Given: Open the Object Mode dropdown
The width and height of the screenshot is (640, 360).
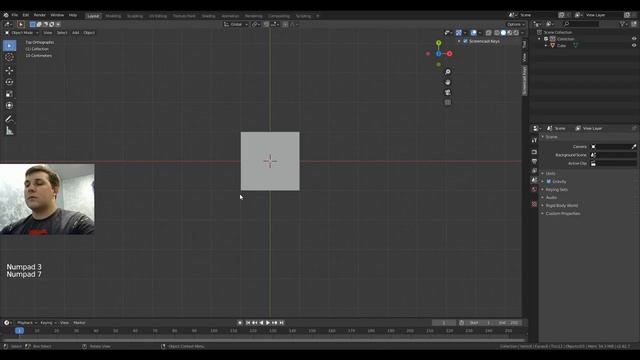Looking at the screenshot, I should click(22, 33).
